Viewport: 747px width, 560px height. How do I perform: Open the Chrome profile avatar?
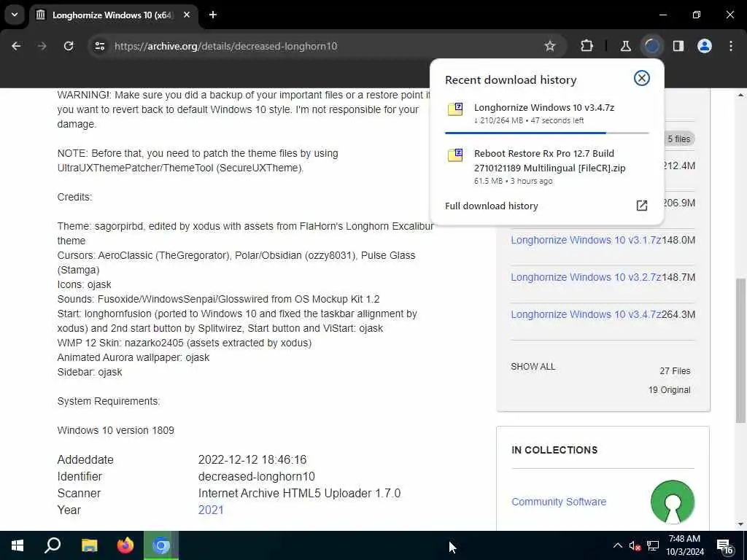tap(705, 46)
